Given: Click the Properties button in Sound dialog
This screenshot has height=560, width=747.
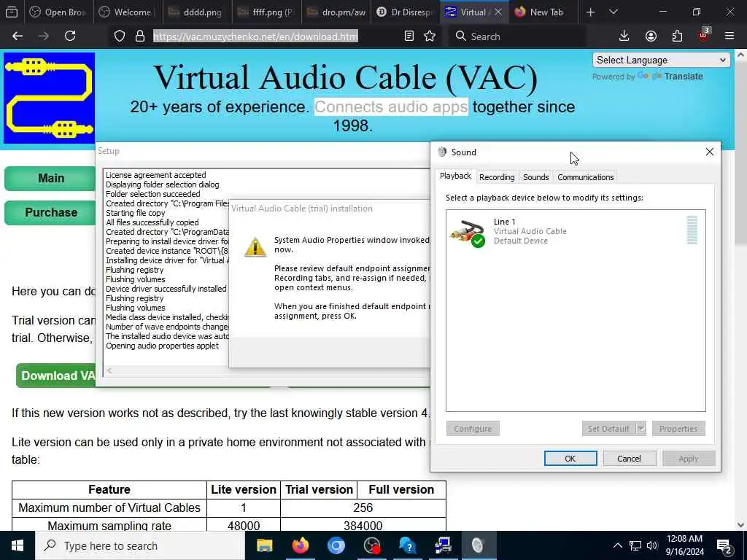Looking at the screenshot, I should [x=678, y=429].
